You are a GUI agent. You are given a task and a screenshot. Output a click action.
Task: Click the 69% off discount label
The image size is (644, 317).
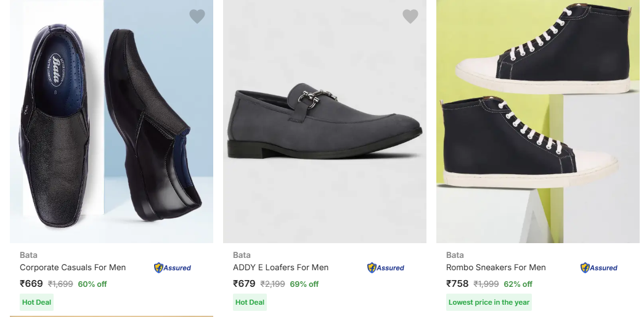pyautogui.click(x=304, y=284)
